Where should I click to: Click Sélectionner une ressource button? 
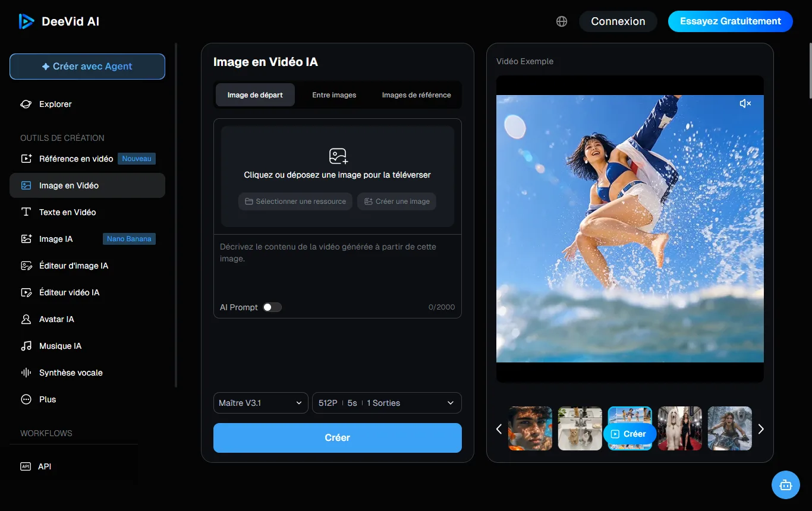tap(295, 201)
